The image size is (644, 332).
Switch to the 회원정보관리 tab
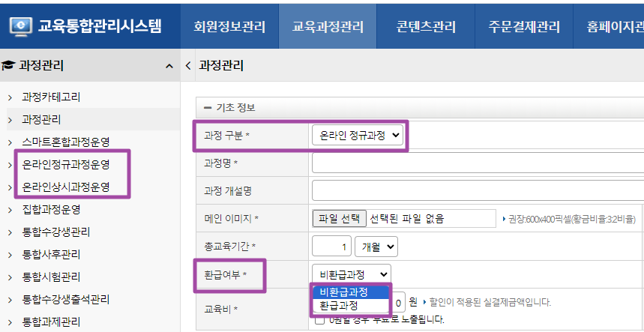pyautogui.click(x=229, y=27)
